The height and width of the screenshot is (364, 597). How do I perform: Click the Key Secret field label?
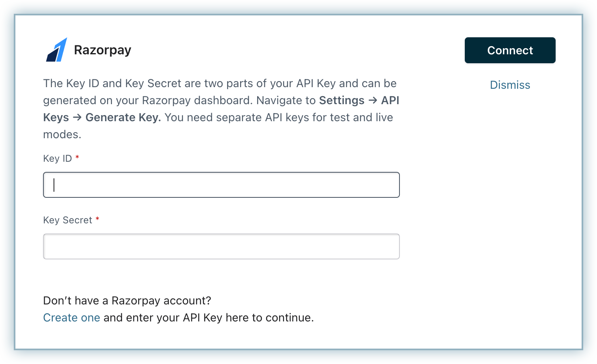pos(68,220)
